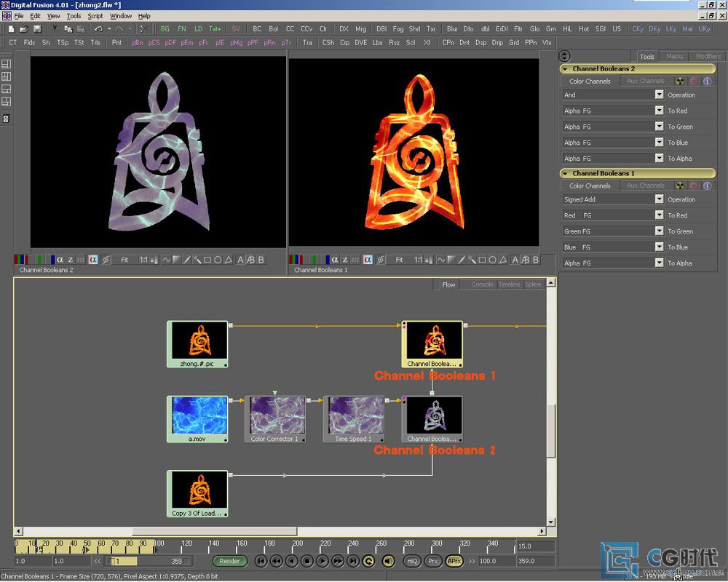Open the Red FG To Red dropdown
The image size is (728, 582).
613,215
